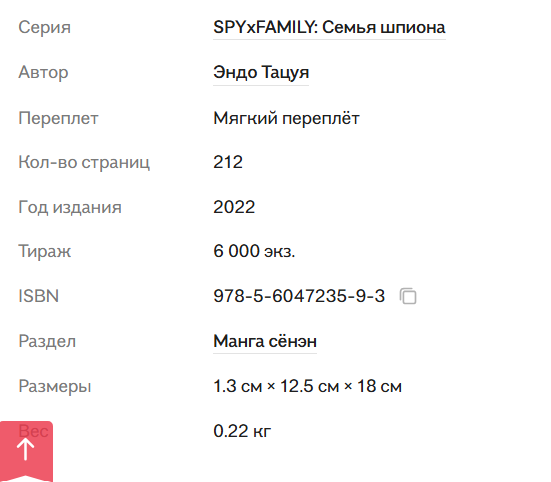
Task: Click the Серия label
Action: click(x=45, y=27)
